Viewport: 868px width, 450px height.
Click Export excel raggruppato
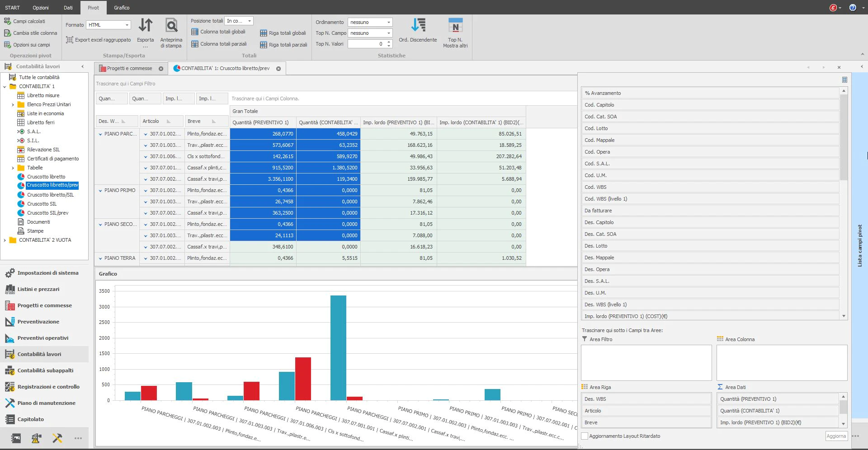click(x=99, y=40)
